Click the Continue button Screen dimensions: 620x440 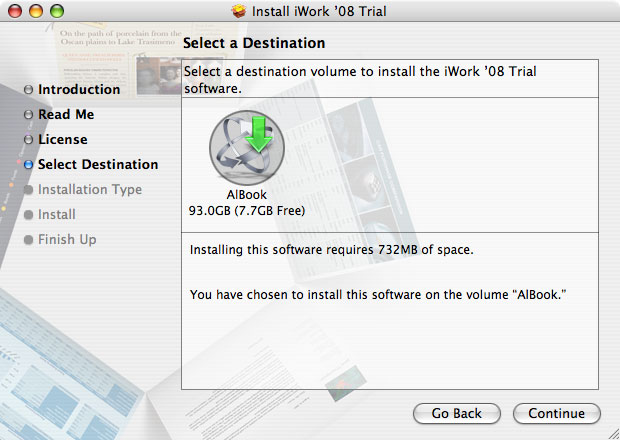pos(557,414)
